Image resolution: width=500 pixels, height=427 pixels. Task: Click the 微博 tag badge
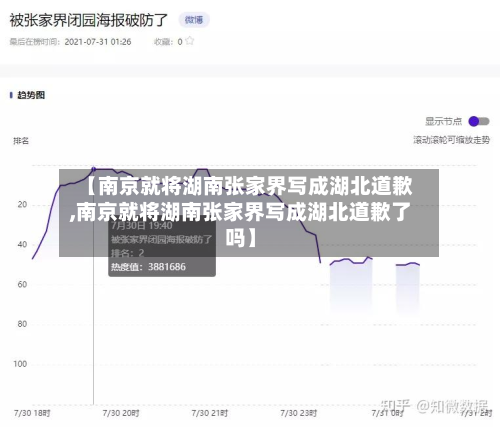(194, 20)
